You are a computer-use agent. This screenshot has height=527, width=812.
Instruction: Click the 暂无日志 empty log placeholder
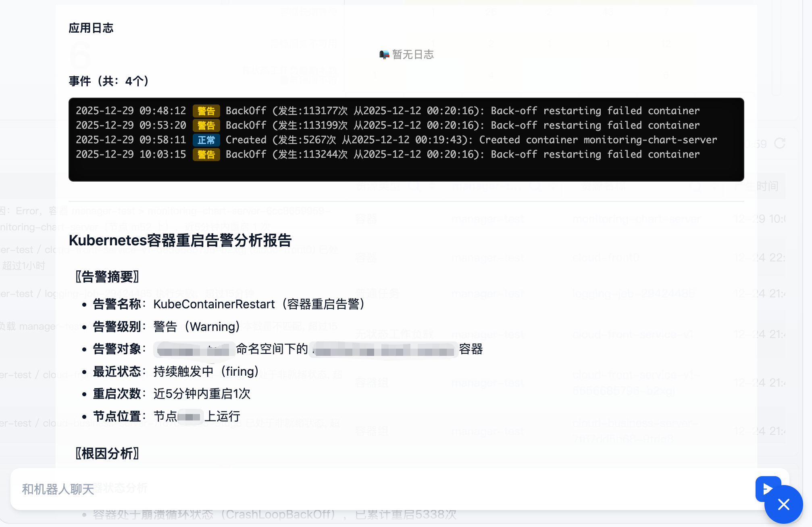click(x=412, y=54)
